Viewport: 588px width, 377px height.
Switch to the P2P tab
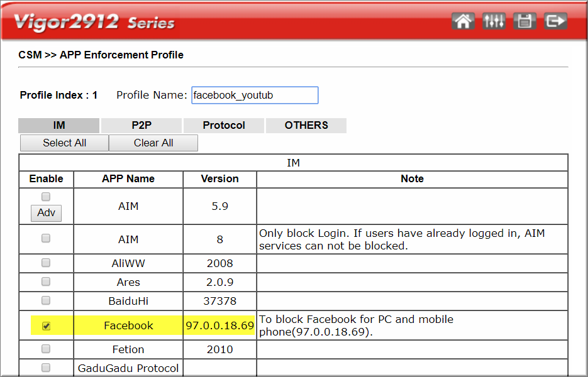click(141, 125)
